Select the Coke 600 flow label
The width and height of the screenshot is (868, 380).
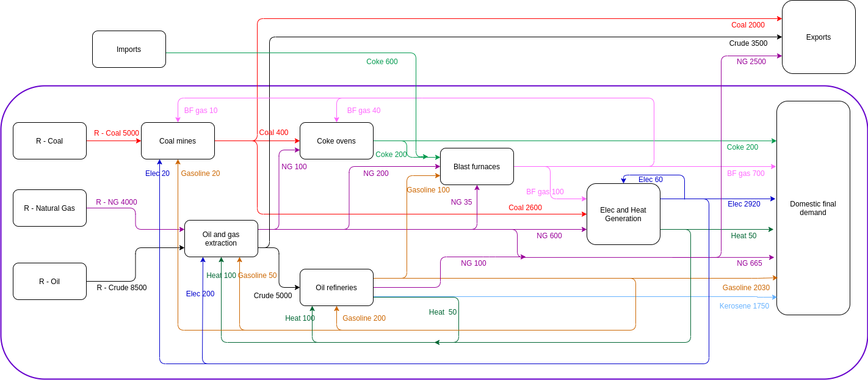coord(382,62)
